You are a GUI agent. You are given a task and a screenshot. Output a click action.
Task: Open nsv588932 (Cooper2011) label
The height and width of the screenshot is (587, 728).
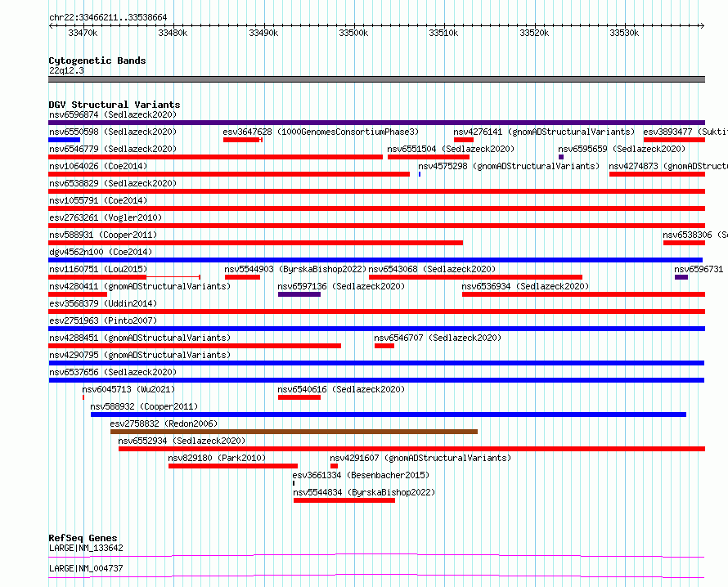tap(144, 406)
